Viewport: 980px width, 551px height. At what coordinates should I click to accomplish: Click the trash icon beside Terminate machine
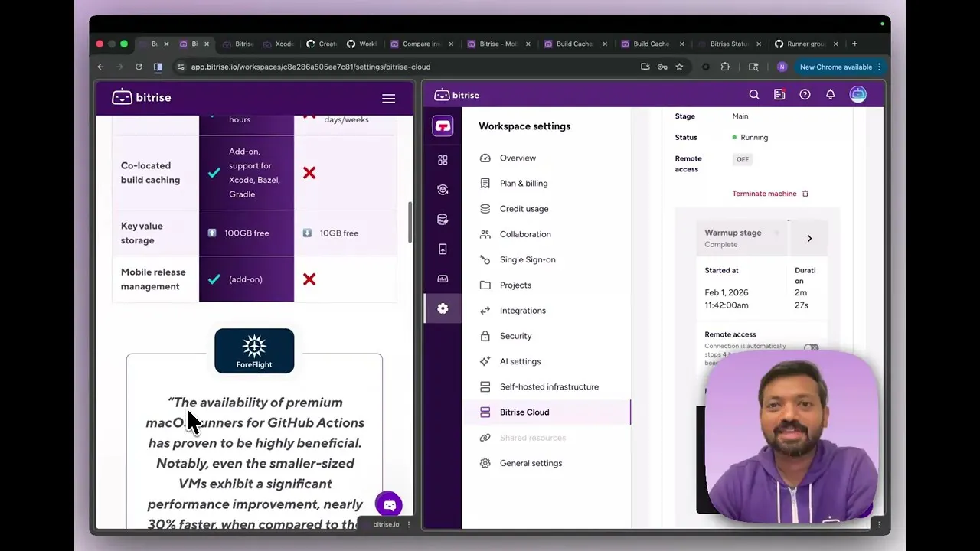coord(805,194)
